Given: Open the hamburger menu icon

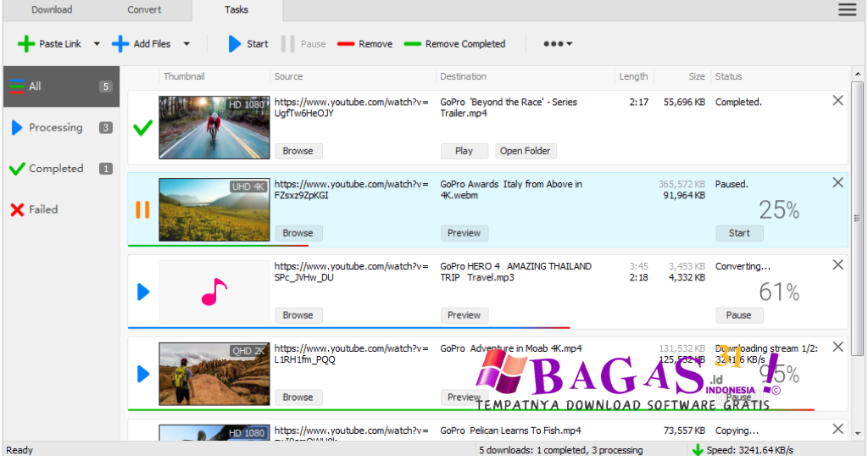Looking at the screenshot, I should coord(847,9).
